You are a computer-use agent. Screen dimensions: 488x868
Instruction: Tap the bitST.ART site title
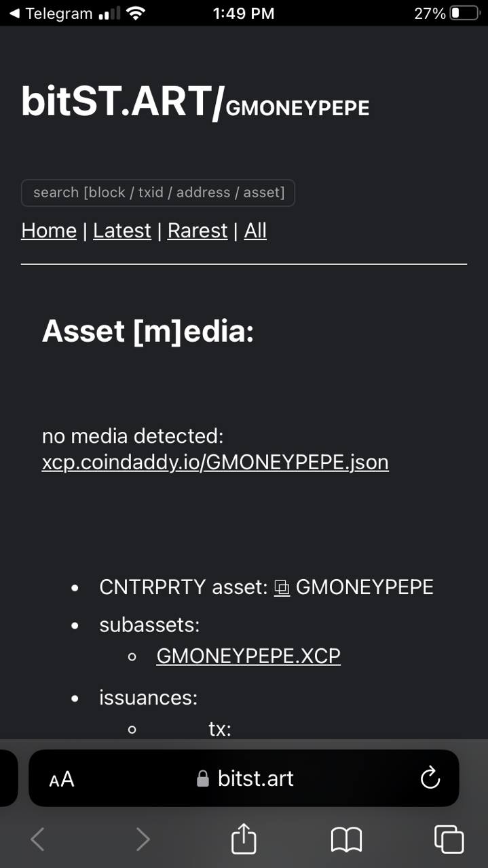tap(122, 102)
